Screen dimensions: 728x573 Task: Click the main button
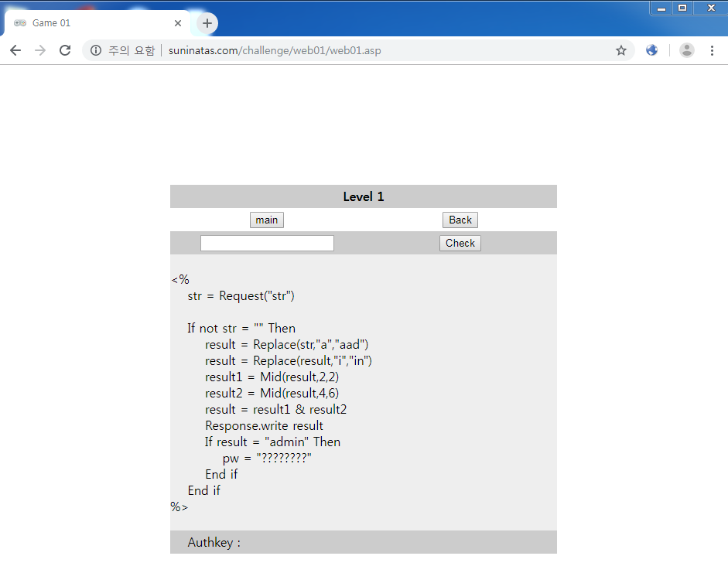pos(266,220)
